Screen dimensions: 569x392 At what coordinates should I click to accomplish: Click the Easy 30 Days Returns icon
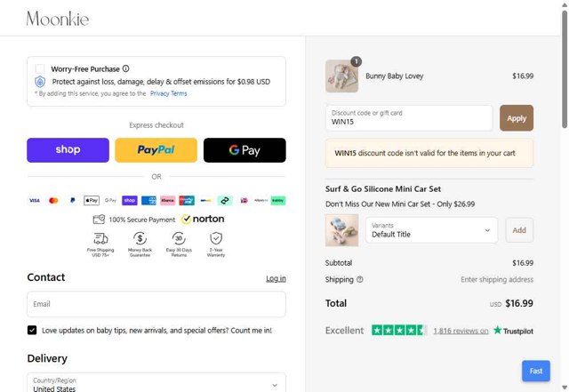[179, 238]
